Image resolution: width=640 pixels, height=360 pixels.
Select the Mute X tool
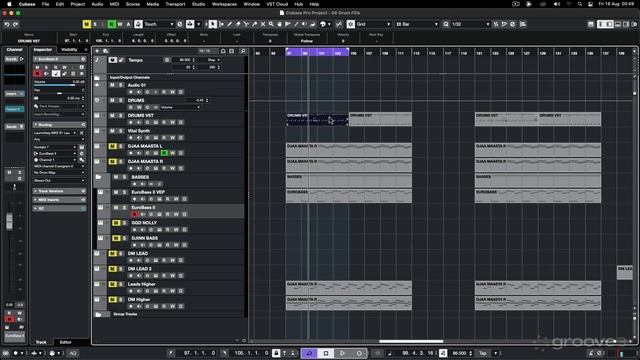click(x=263, y=24)
